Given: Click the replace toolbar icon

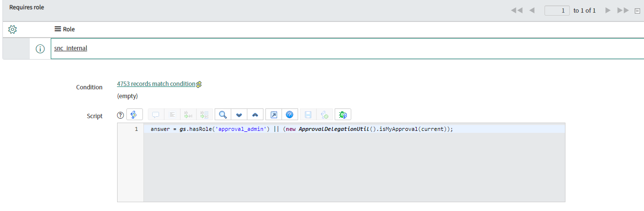Looking at the screenshot, I should coord(188,115).
